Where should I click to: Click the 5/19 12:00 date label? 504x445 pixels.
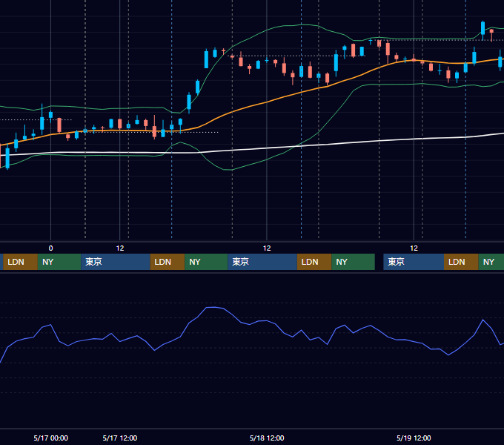point(414,438)
